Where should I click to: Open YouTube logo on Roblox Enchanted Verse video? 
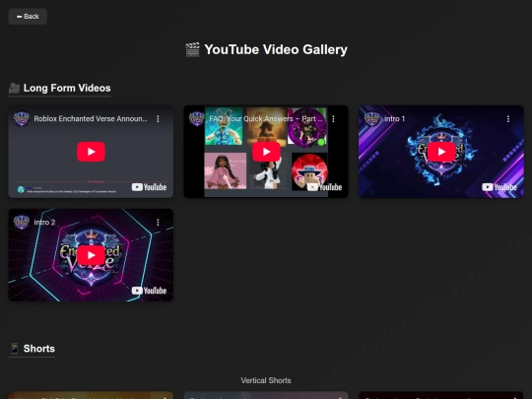149,187
